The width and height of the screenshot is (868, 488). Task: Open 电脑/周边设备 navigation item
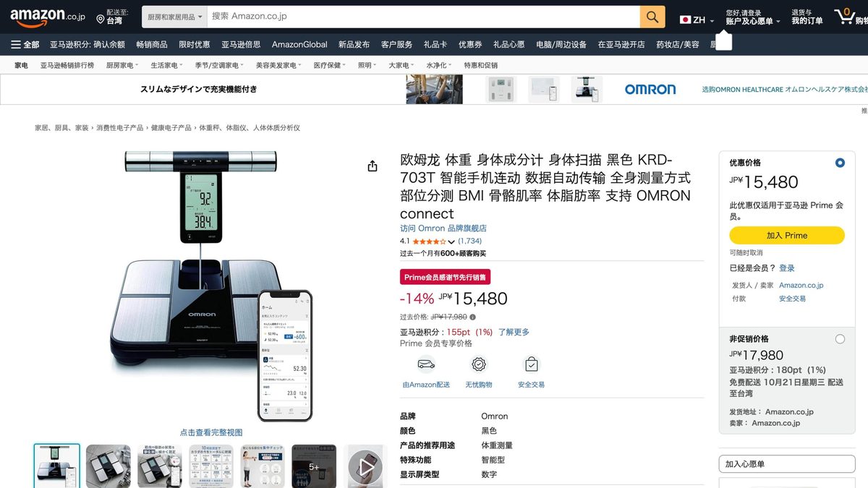(561, 44)
